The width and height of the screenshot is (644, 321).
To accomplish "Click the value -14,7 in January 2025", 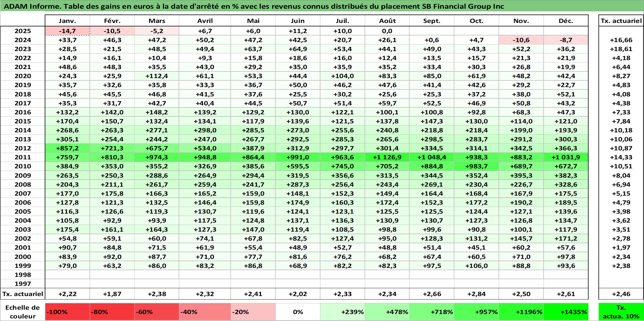I will click(67, 31).
